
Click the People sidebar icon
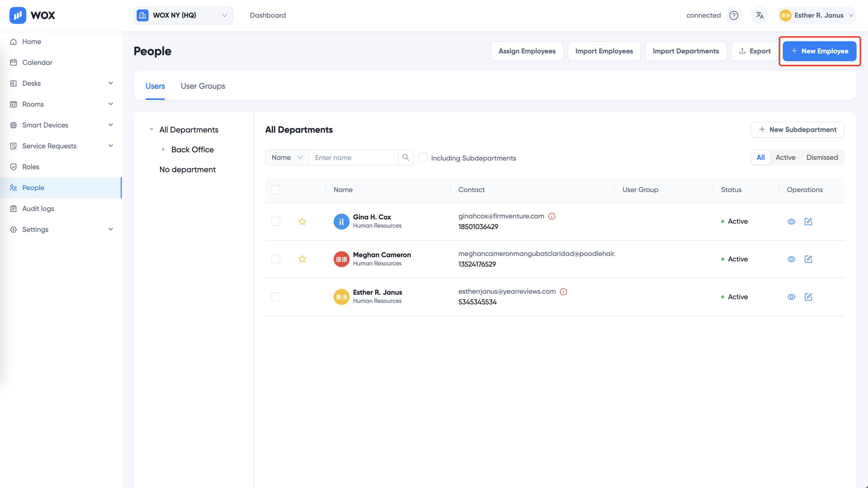coord(13,188)
